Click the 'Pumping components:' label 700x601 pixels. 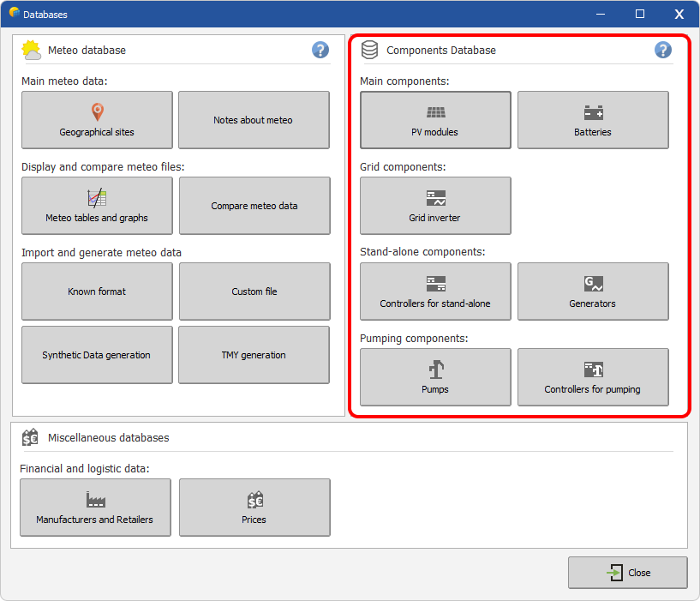pos(414,339)
